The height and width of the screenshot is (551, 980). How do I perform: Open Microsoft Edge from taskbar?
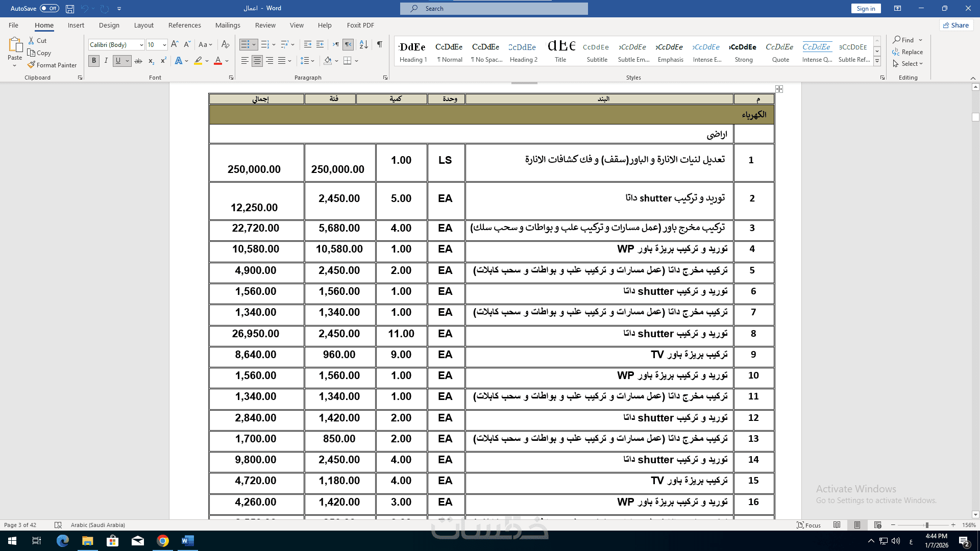(62, 541)
